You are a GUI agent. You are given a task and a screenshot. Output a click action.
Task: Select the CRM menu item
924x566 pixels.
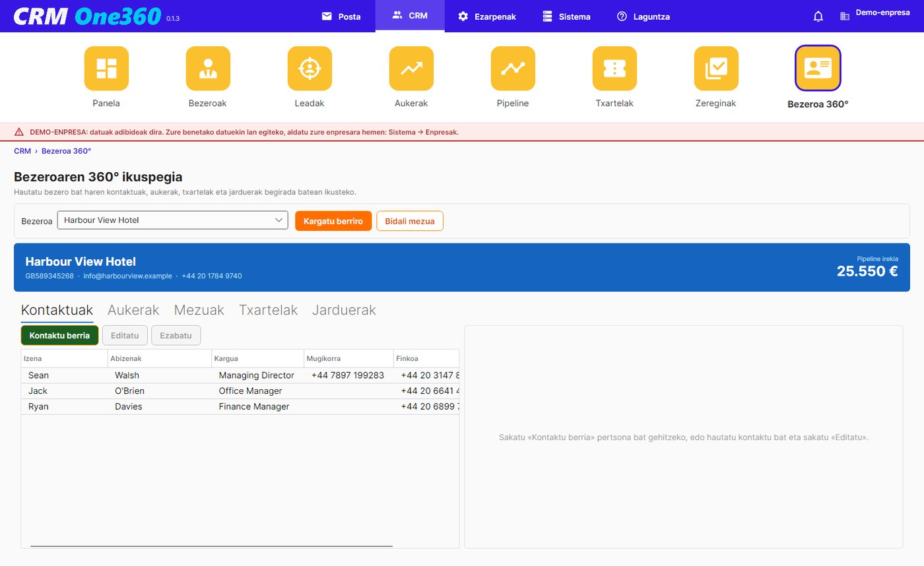click(410, 16)
